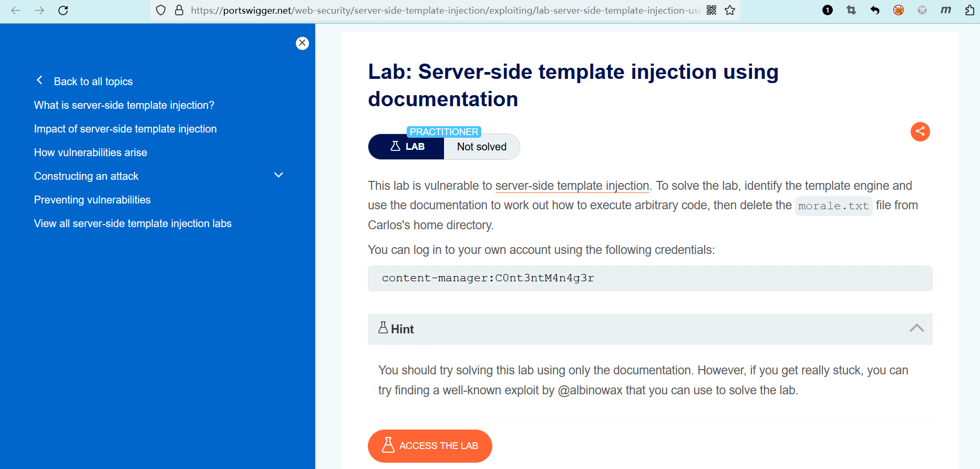Open the site lock security info
This screenshot has height=469, width=980.
coord(179,10)
